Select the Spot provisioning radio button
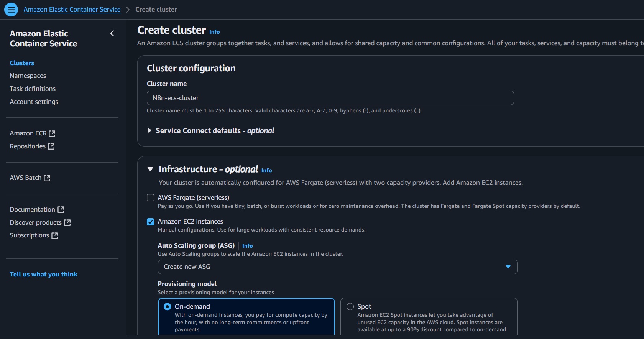644x339 pixels. [350, 307]
